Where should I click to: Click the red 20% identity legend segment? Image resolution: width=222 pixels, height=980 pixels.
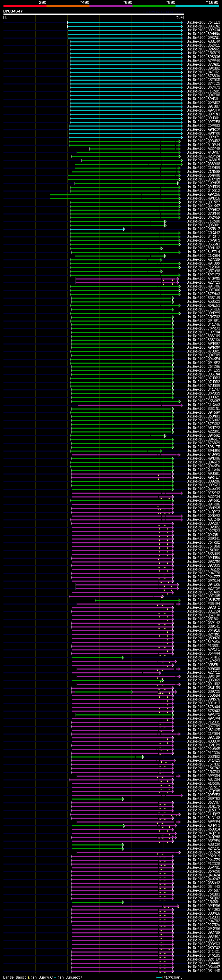pos(25,6)
